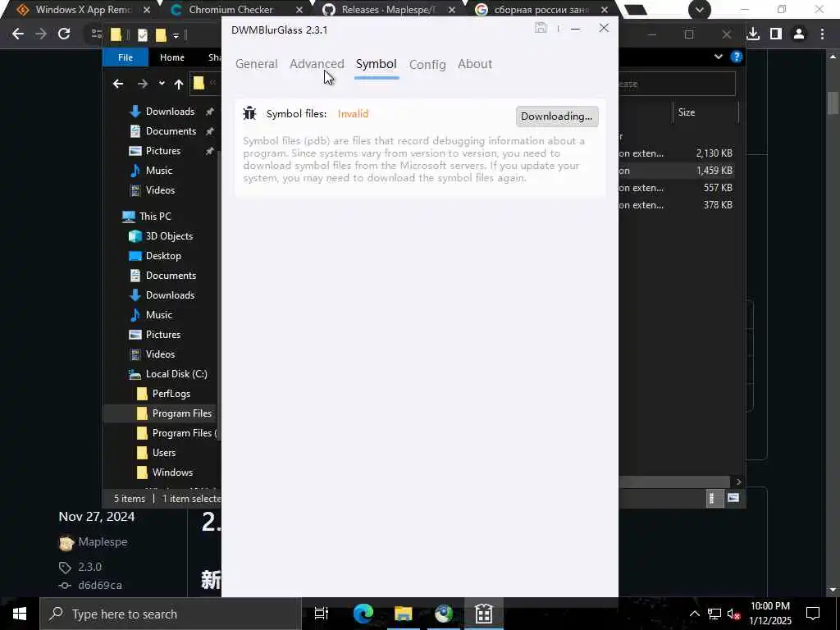This screenshot has height=630, width=840.
Task: Select Music under This PC
Action: 158,315
